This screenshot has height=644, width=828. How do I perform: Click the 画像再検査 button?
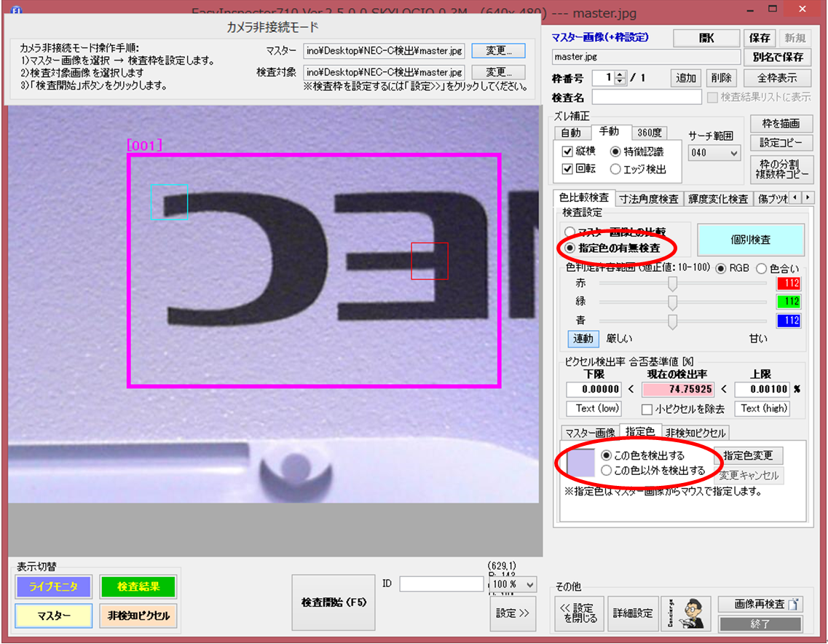(760, 605)
